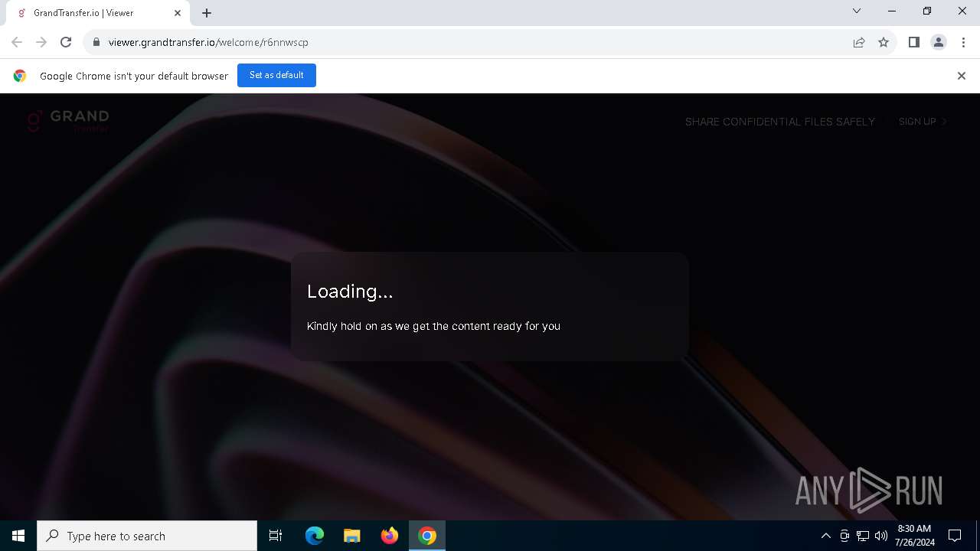Select the GrandTransfer.io | Viewer tab
980x551 pixels.
pyautogui.click(x=98, y=13)
